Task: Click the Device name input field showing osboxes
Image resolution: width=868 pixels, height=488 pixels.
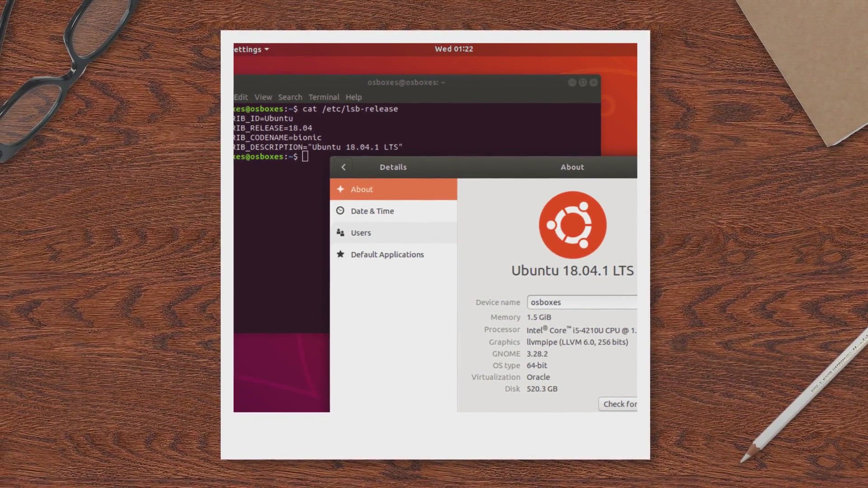Action: tap(582, 302)
